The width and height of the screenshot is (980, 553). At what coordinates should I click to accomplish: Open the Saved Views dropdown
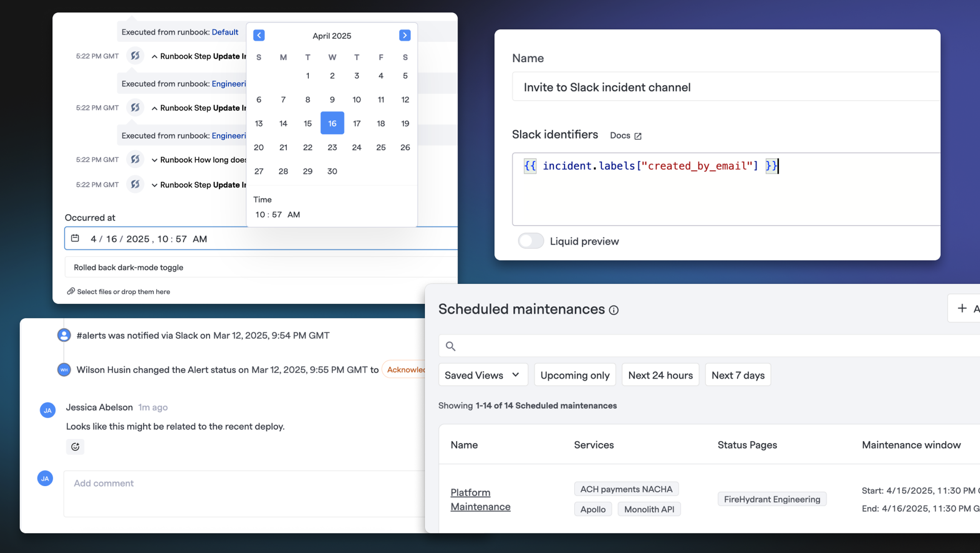(483, 375)
